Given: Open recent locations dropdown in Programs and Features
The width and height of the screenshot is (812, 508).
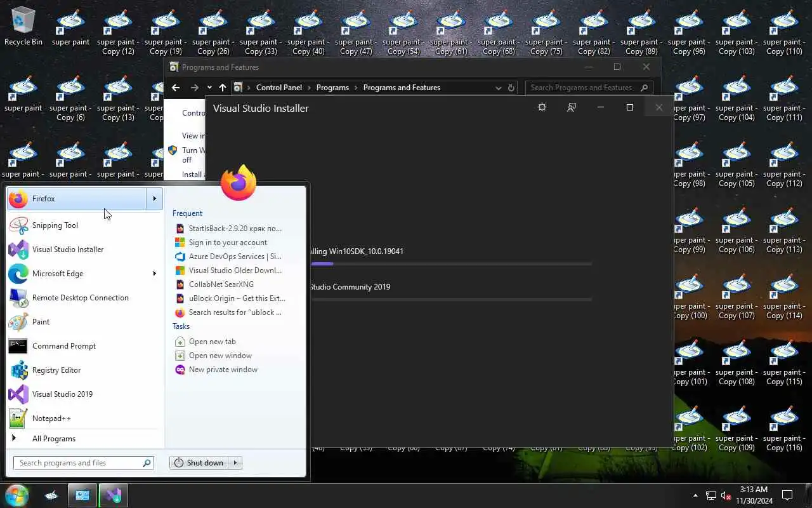Looking at the screenshot, I should click(209, 88).
